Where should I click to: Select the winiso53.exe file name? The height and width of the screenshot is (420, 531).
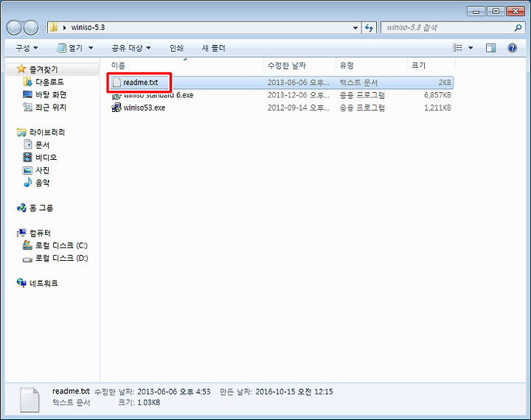(x=145, y=108)
